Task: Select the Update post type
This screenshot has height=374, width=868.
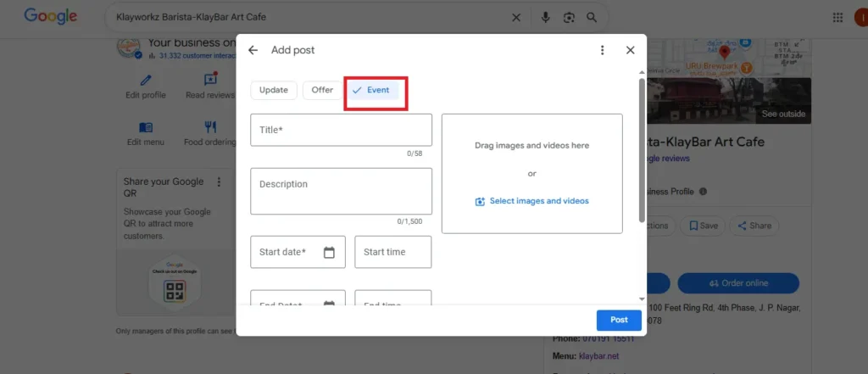Action: tap(274, 90)
